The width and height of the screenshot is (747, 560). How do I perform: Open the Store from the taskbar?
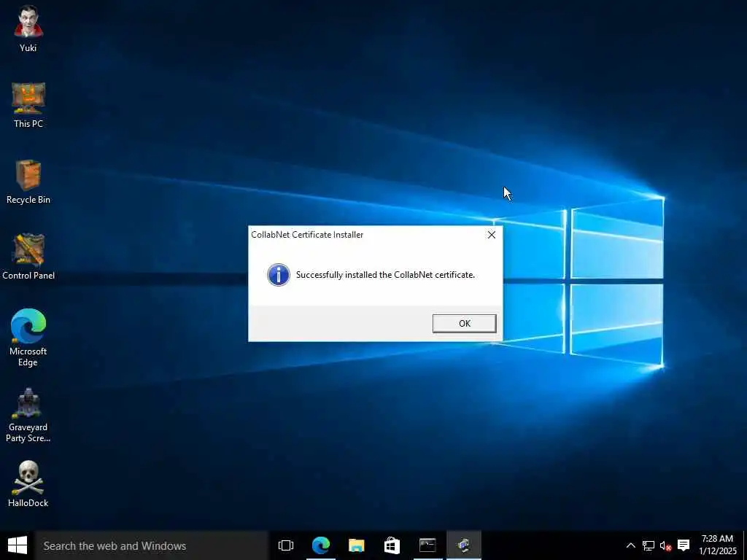click(x=392, y=545)
